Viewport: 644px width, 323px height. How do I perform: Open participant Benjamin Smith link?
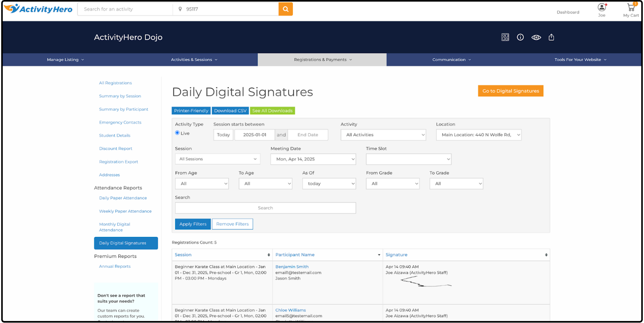(x=292, y=267)
